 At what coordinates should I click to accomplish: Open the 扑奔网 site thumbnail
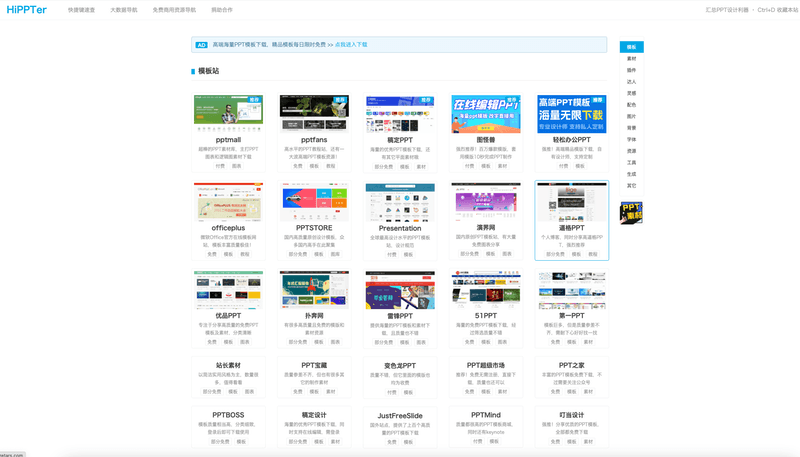[x=314, y=290]
